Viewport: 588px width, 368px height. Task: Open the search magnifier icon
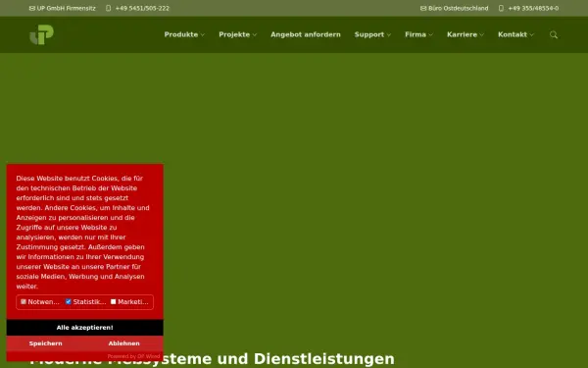point(554,35)
